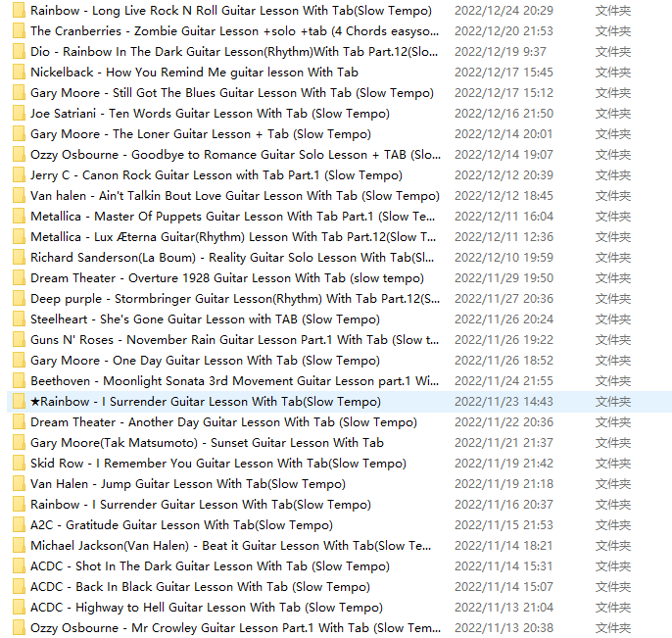Image resolution: width=672 pixels, height=638 pixels.
Task: Click folder icon beside The Cranberries Zombie
Action: 19,31
